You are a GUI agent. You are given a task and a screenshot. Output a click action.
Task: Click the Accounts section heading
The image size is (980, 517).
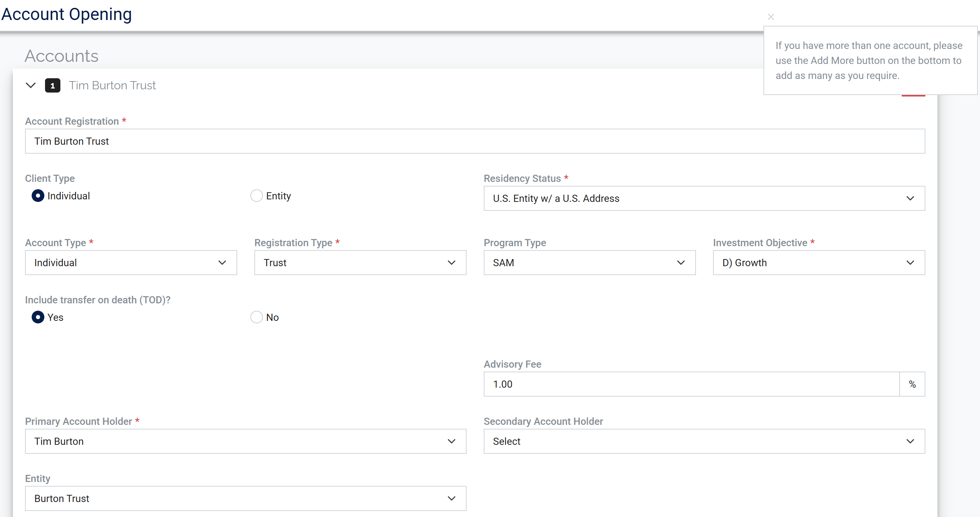(x=62, y=56)
